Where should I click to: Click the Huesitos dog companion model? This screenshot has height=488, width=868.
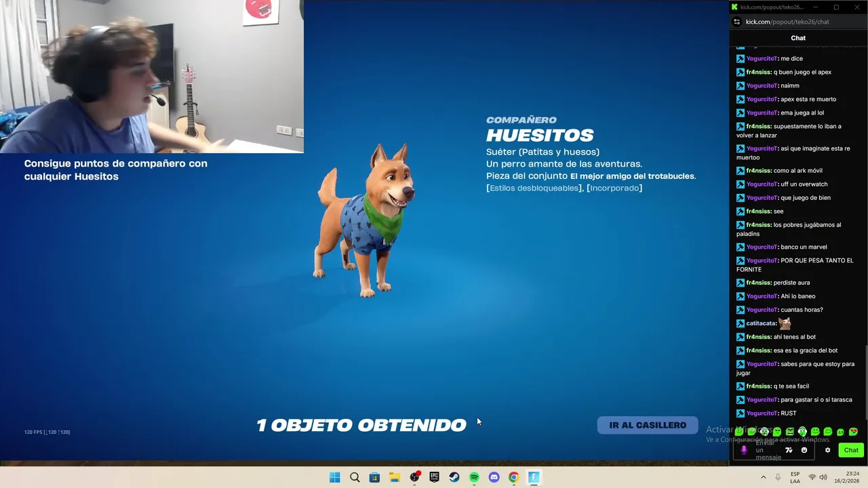point(366,220)
